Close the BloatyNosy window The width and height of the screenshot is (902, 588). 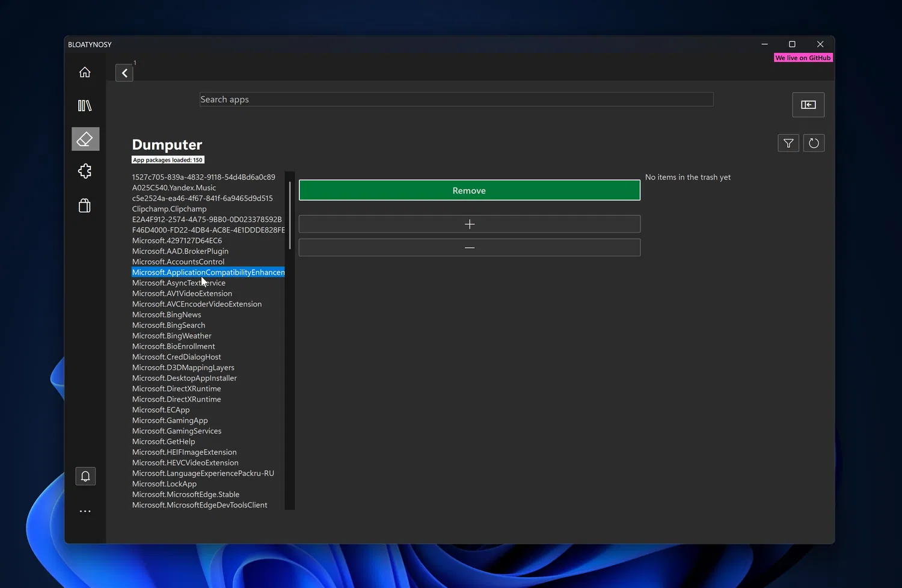point(820,44)
